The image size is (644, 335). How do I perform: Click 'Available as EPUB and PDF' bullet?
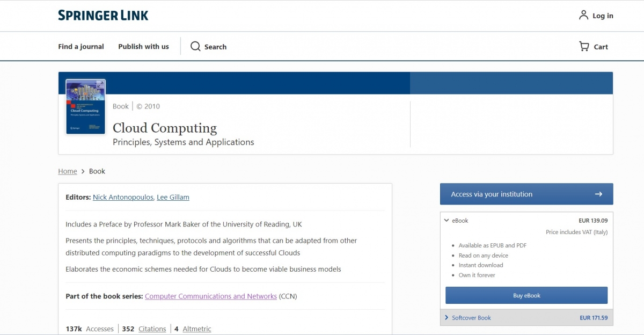tap(493, 245)
